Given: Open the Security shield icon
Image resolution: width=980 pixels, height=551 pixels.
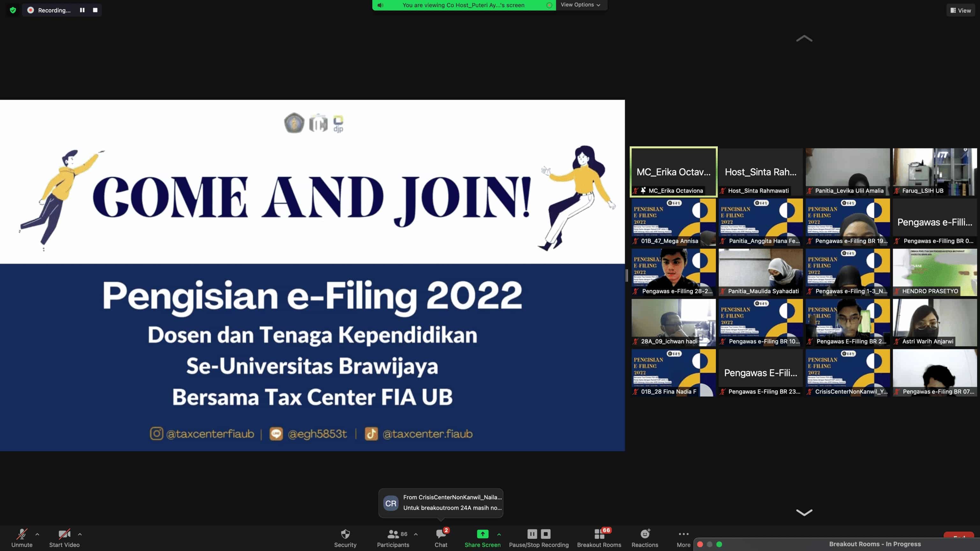Looking at the screenshot, I should (x=345, y=534).
